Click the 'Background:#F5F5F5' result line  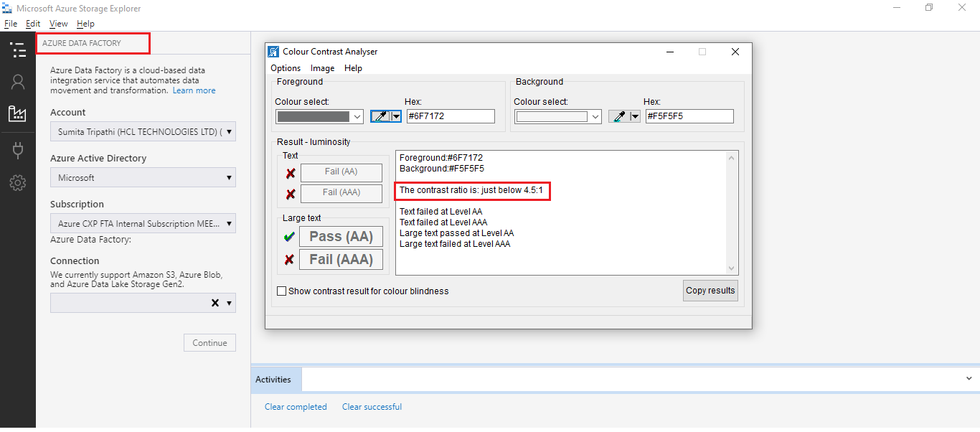tap(442, 169)
